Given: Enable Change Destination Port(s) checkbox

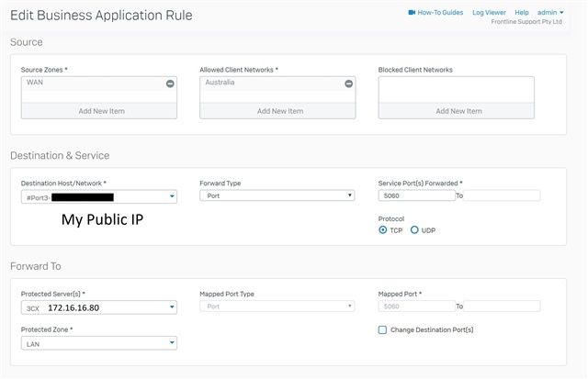Looking at the screenshot, I should pos(382,330).
